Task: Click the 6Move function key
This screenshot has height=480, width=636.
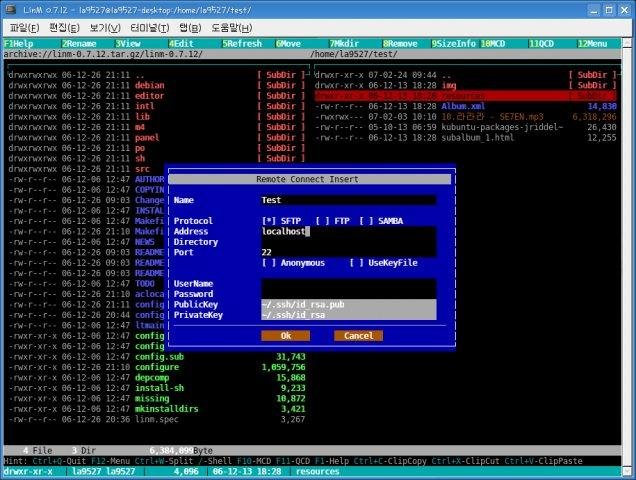Action: click(288, 43)
